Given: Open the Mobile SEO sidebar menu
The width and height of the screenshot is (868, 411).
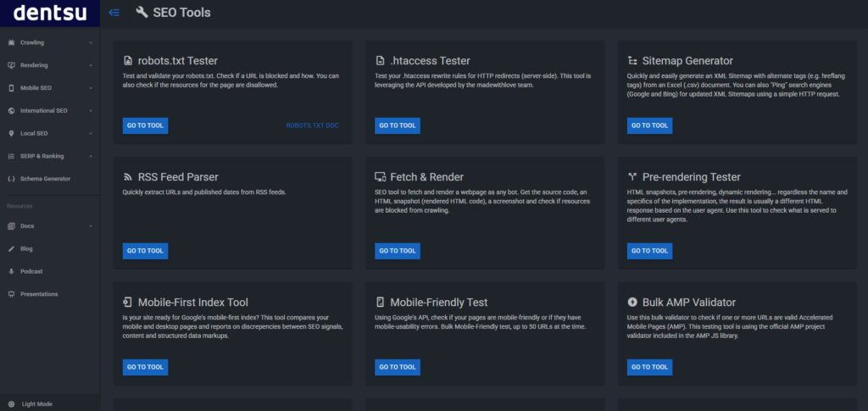Looking at the screenshot, I should pos(50,88).
